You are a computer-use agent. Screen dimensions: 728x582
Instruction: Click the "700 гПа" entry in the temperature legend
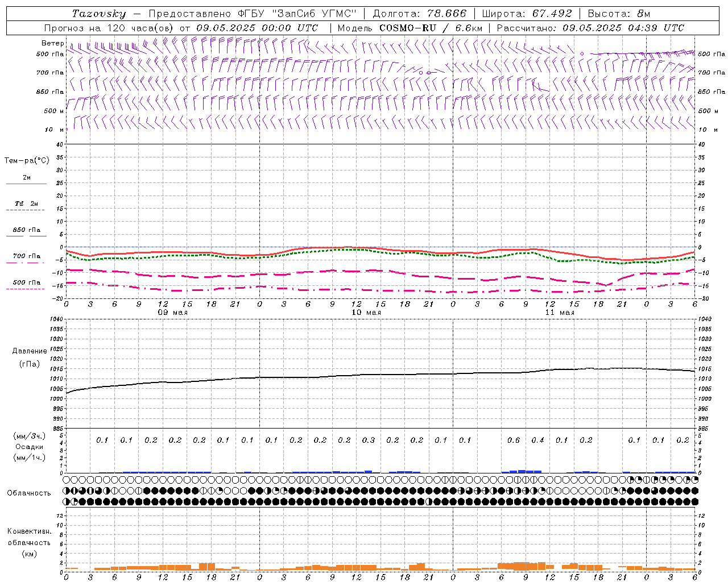pos(26,256)
